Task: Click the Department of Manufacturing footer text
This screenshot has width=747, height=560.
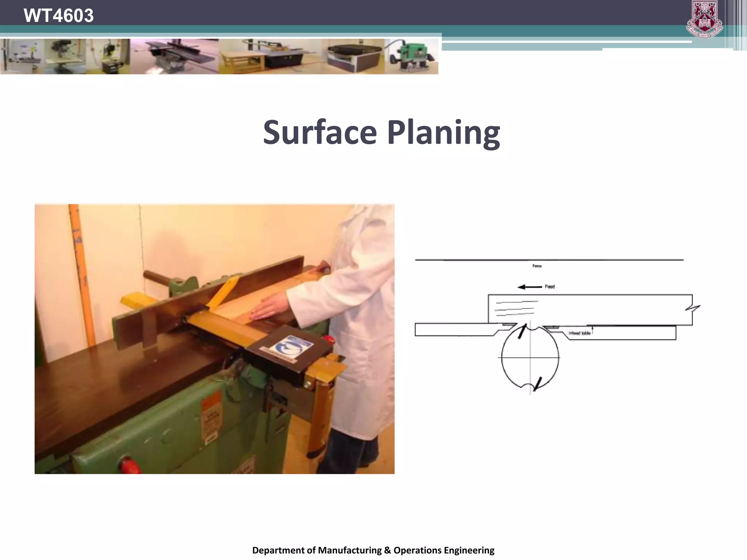Action: (373, 550)
